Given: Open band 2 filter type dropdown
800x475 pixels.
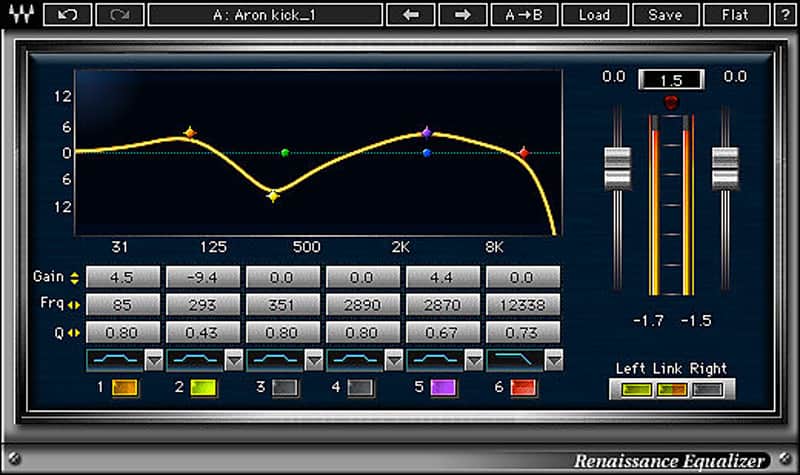Looking at the screenshot, I should pos(234,360).
